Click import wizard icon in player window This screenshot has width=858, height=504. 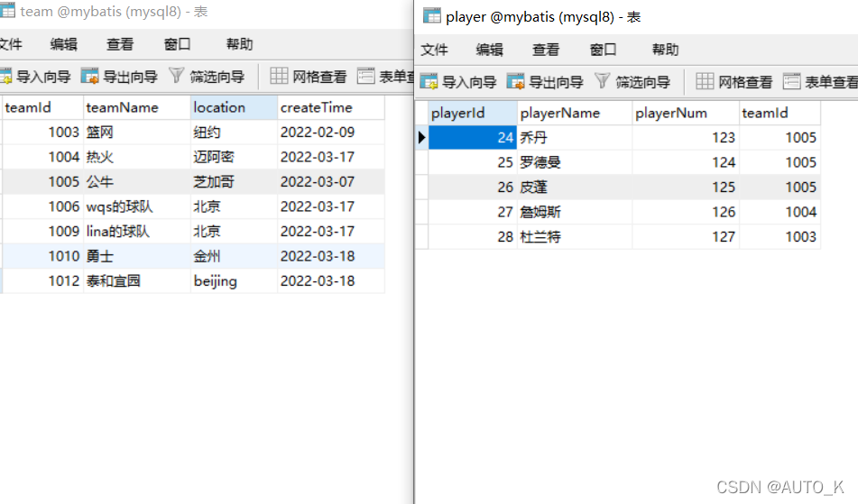click(429, 81)
